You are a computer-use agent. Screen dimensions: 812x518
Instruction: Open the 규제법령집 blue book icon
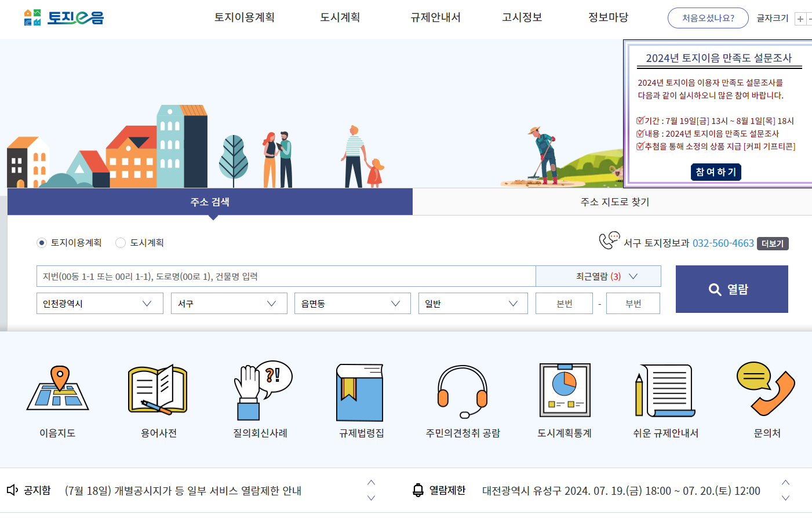click(360, 392)
